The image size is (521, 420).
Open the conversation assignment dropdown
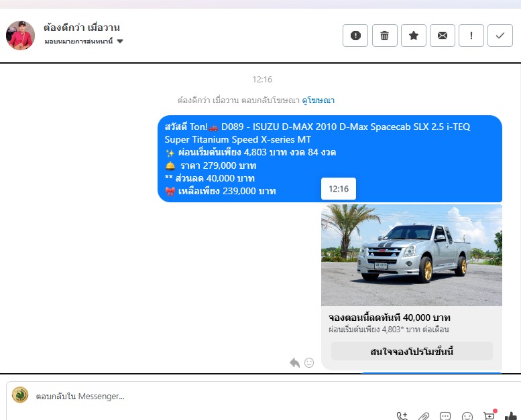[84, 41]
